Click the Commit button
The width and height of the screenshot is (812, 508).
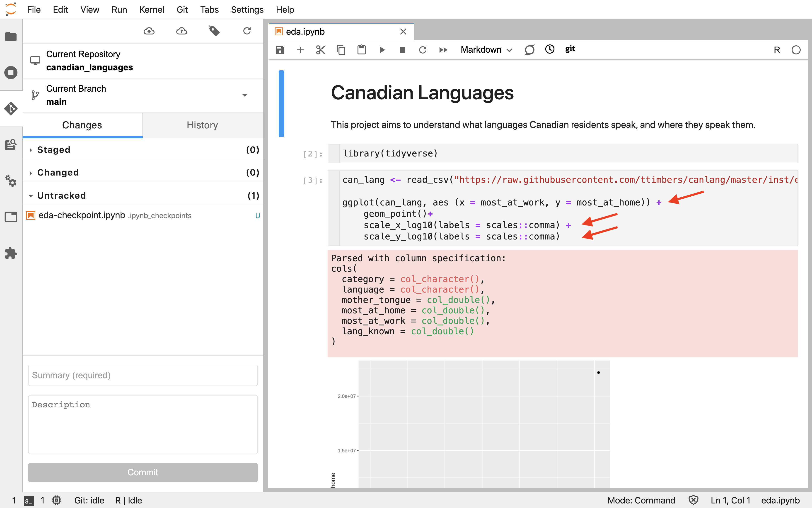coord(143,472)
